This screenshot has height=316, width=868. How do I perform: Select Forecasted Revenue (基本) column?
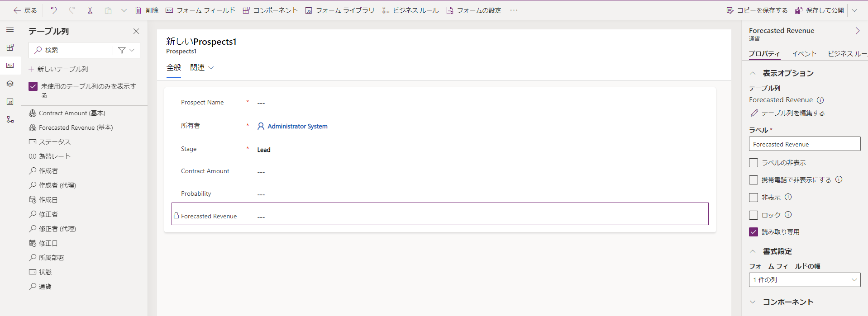71,127
